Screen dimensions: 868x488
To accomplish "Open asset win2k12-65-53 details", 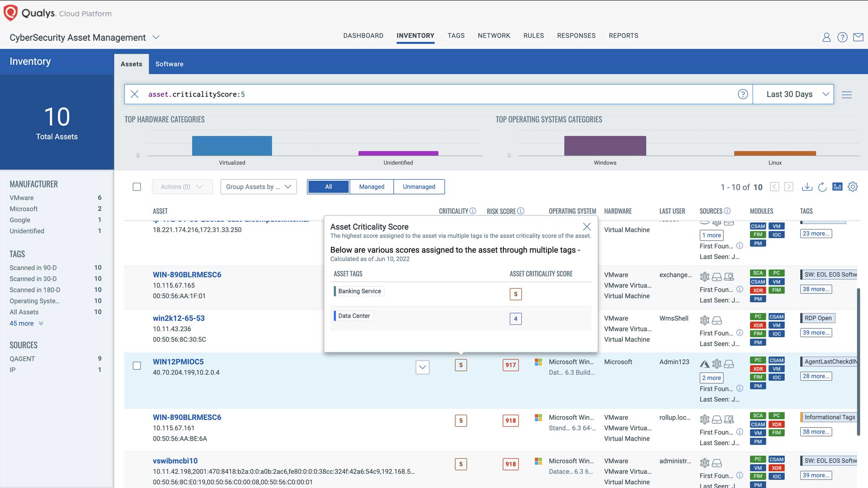I will (178, 318).
